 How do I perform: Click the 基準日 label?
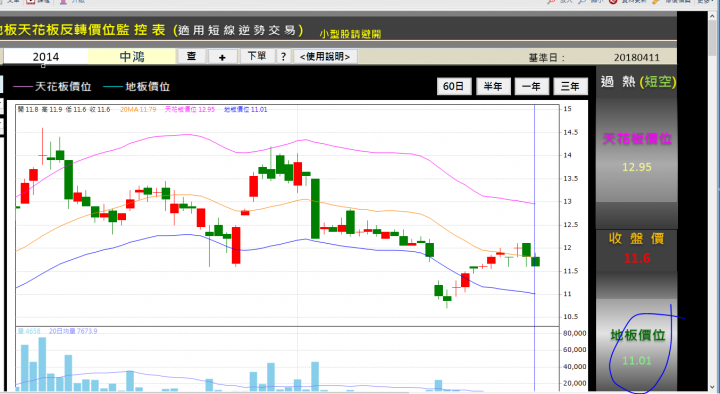(x=546, y=58)
